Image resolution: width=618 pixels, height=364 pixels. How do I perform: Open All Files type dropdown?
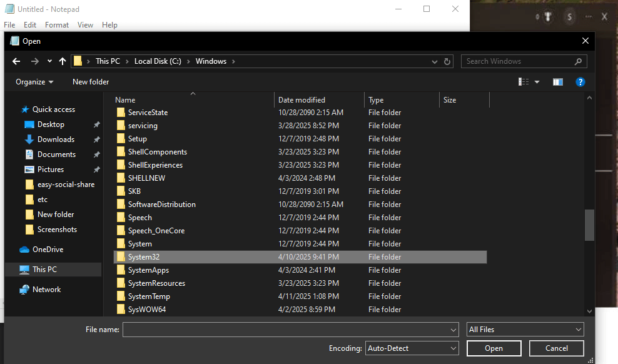525,330
